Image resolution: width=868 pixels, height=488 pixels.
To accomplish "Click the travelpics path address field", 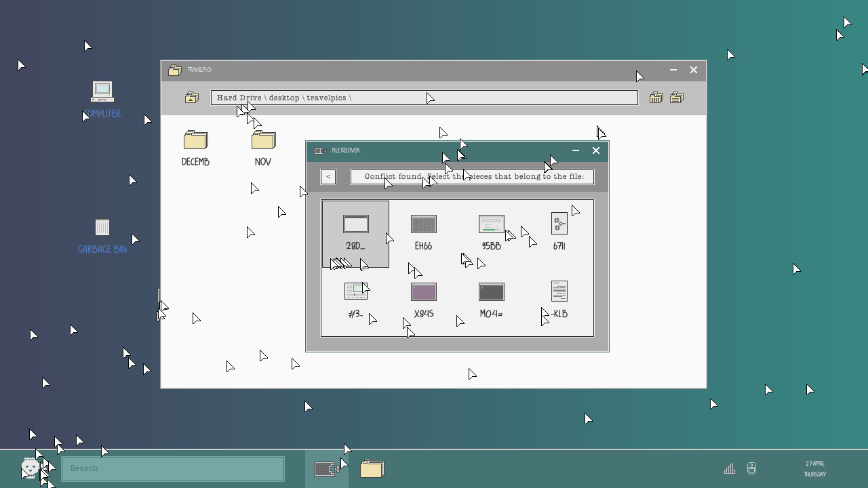I will [x=425, y=98].
